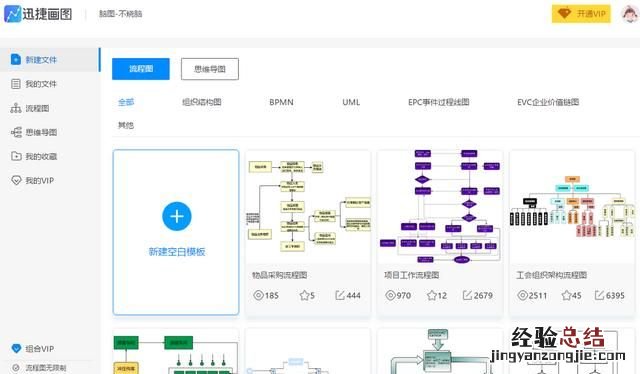The image size is (640, 374).
Task: Select the 全部 category filter
Action: tap(126, 102)
